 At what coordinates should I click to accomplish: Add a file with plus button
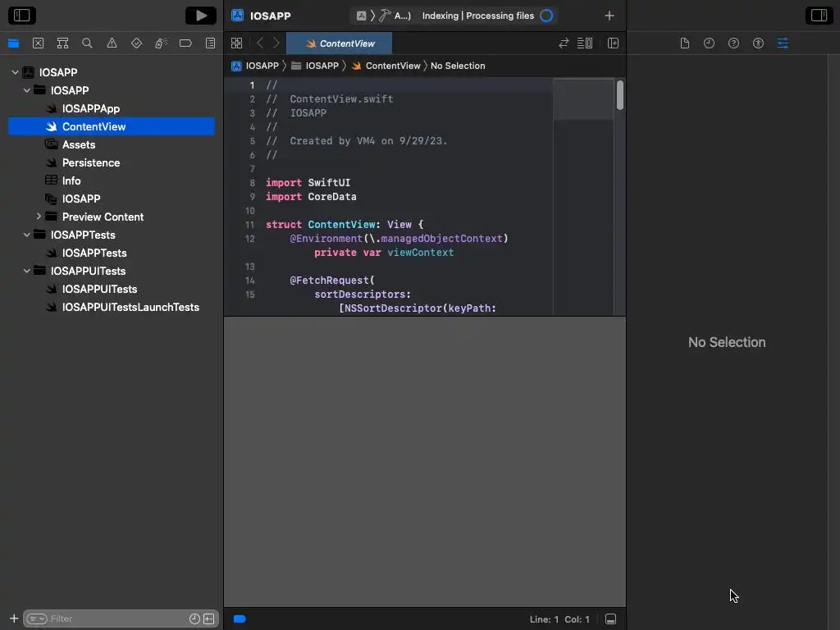tap(14, 619)
